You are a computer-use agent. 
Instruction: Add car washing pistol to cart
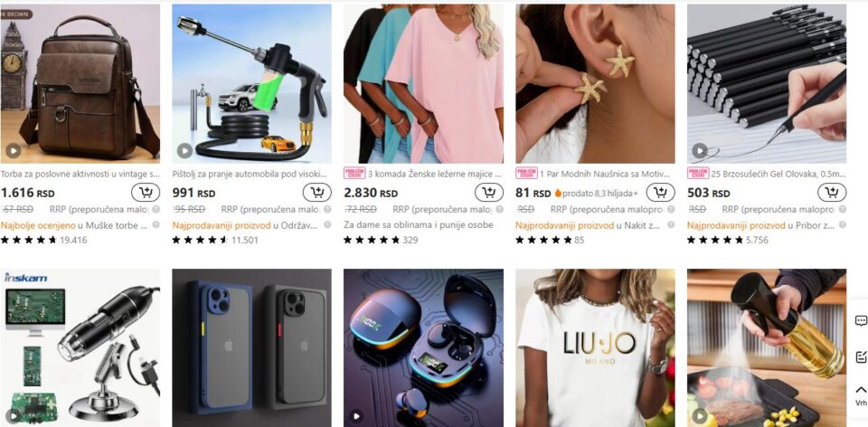click(317, 193)
